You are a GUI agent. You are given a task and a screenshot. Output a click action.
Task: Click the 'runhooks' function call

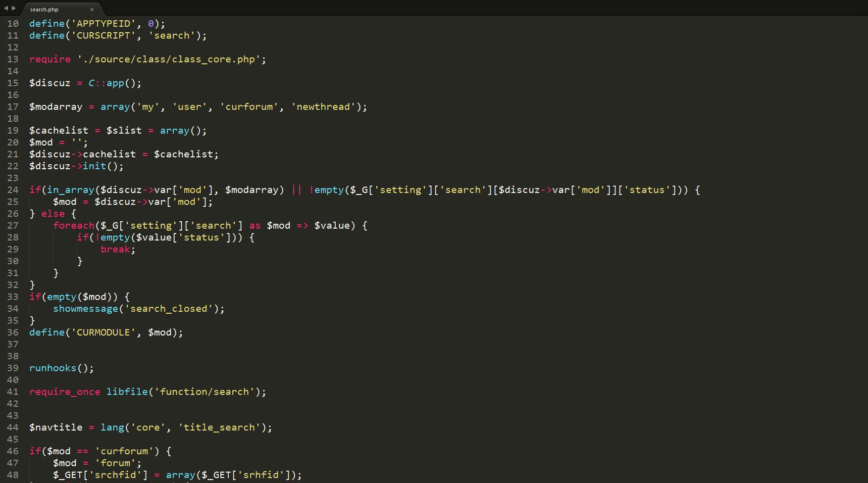click(x=52, y=368)
